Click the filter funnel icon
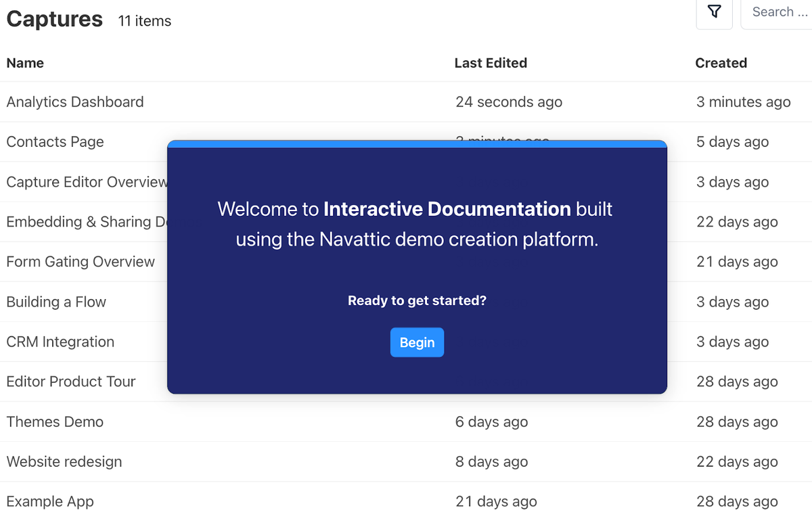The width and height of the screenshot is (812, 525). point(714,12)
